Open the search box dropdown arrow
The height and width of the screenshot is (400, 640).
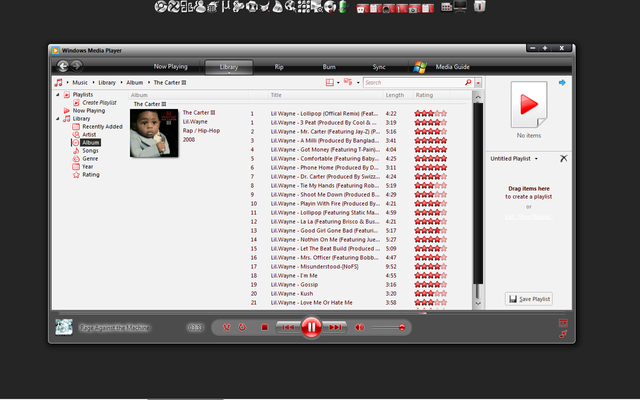point(478,83)
